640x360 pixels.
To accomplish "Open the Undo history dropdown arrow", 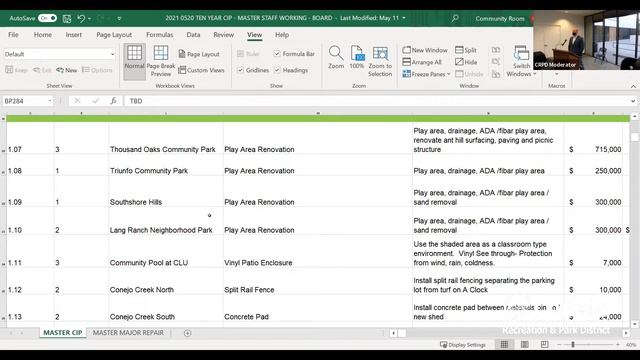I will tap(89, 18).
